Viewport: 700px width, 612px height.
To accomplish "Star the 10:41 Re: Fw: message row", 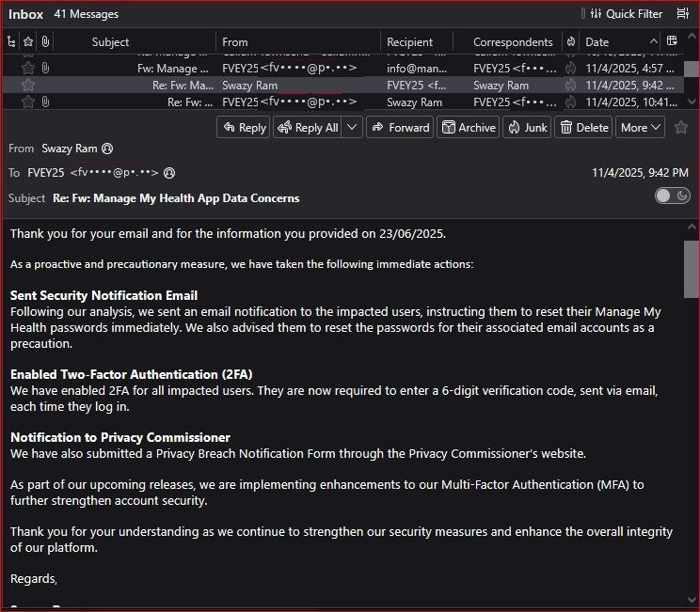I will (28, 102).
